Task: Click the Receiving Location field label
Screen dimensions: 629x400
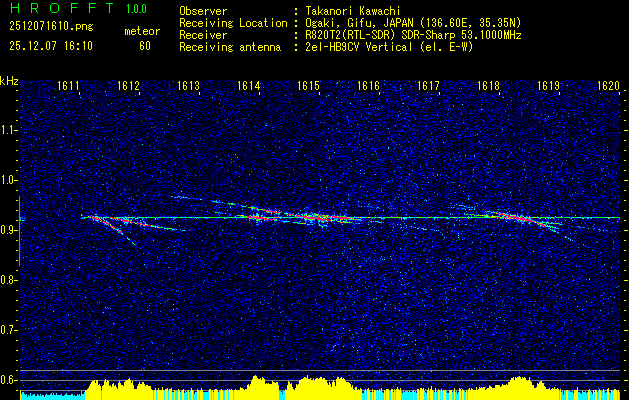Action: click(233, 23)
